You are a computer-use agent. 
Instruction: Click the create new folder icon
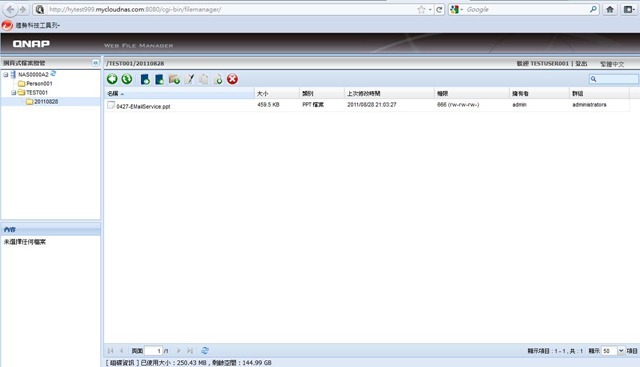pos(174,79)
